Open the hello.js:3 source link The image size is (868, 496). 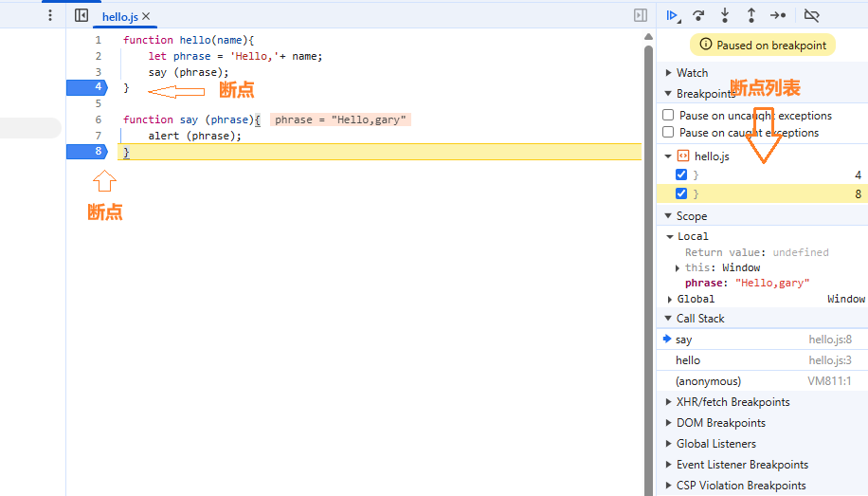pyautogui.click(x=830, y=360)
